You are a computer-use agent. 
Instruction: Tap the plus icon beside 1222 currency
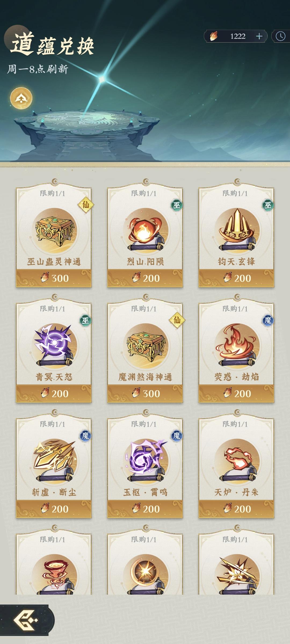(x=259, y=36)
